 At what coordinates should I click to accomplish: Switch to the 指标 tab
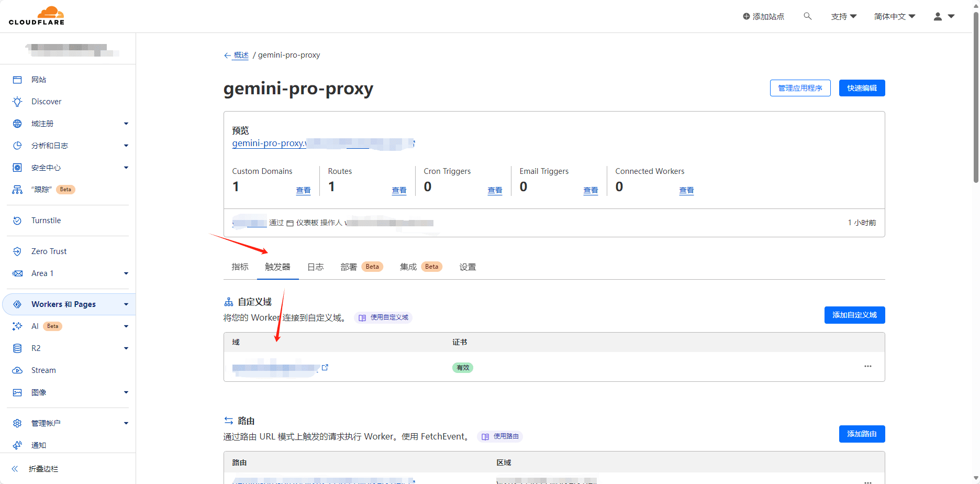pos(240,267)
